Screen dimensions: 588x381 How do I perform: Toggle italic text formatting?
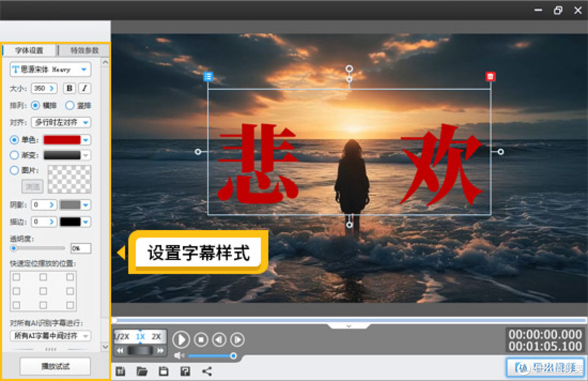pos(84,88)
